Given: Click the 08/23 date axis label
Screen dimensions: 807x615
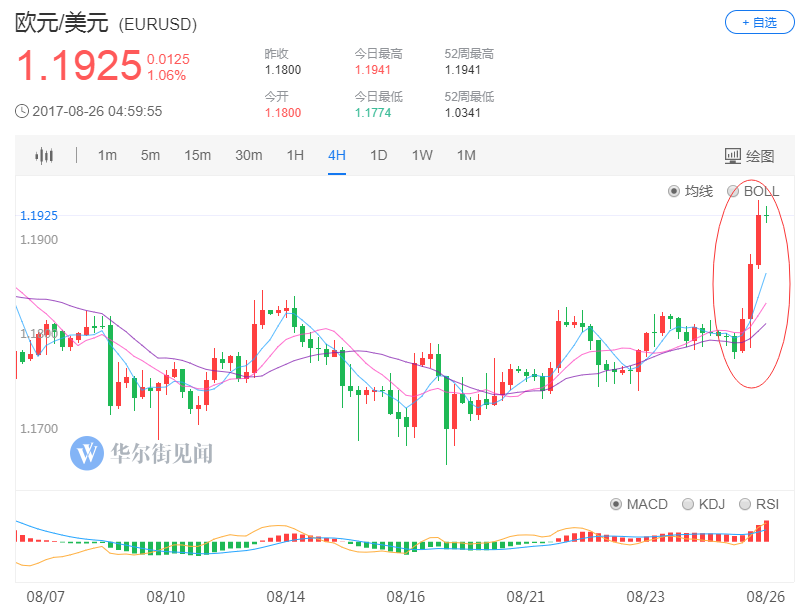Looking at the screenshot, I should click(645, 597).
